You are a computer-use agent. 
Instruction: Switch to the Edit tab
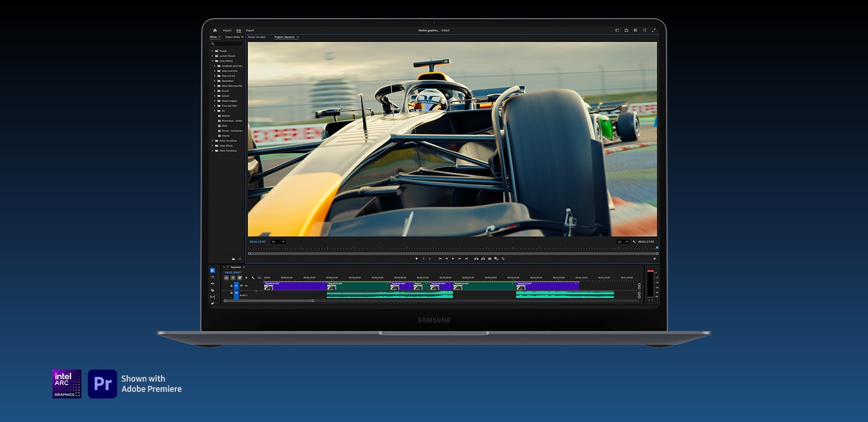pos(239,30)
